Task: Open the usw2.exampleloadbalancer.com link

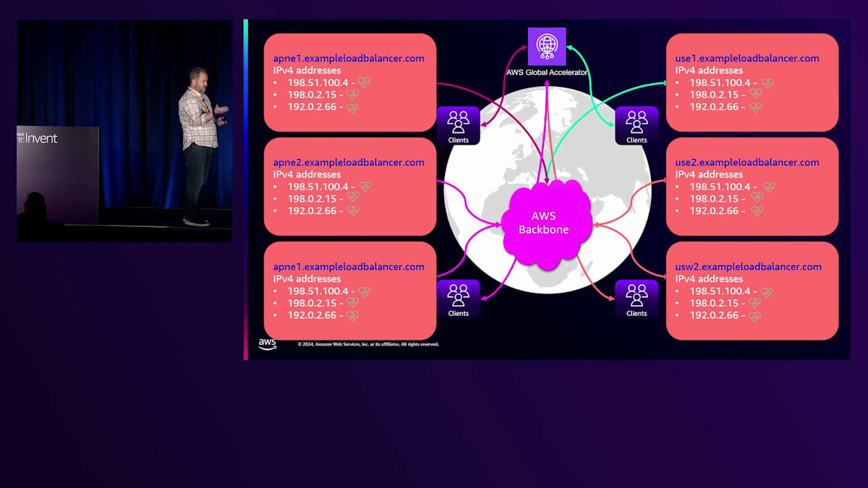Action: tap(749, 267)
